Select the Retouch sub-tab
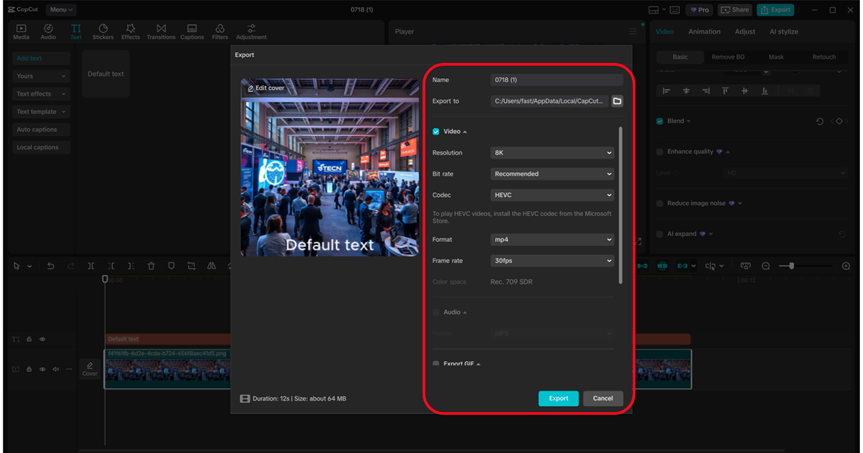Image resolution: width=863 pixels, height=453 pixels. point(824,57)
